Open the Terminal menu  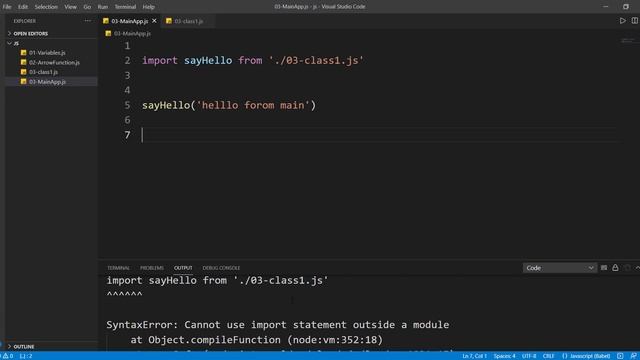click(x=125, y=7)
